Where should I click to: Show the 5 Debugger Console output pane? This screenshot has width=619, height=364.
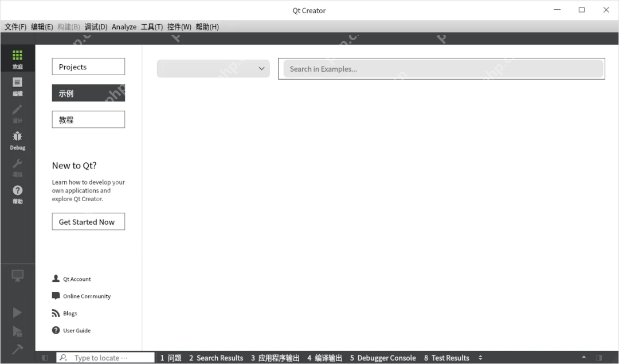point(383,357)
